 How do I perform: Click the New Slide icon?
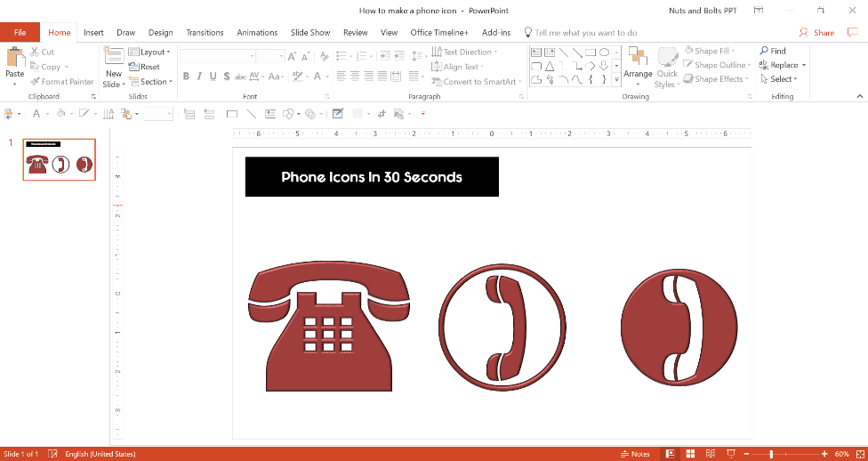(x=114, y=57)
